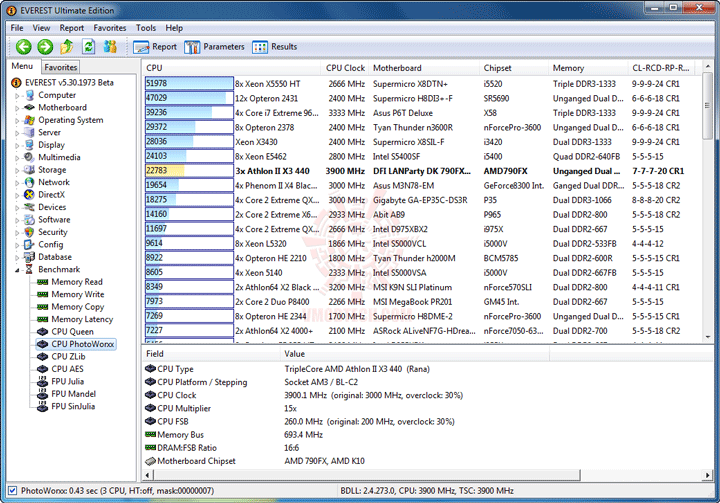
Task: Open the benchmark Results button
Action: (275, 47)
